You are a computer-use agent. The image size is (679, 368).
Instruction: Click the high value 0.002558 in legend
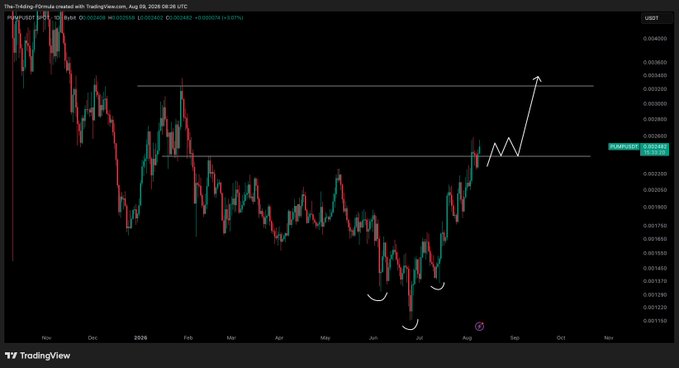click(123, 18)
